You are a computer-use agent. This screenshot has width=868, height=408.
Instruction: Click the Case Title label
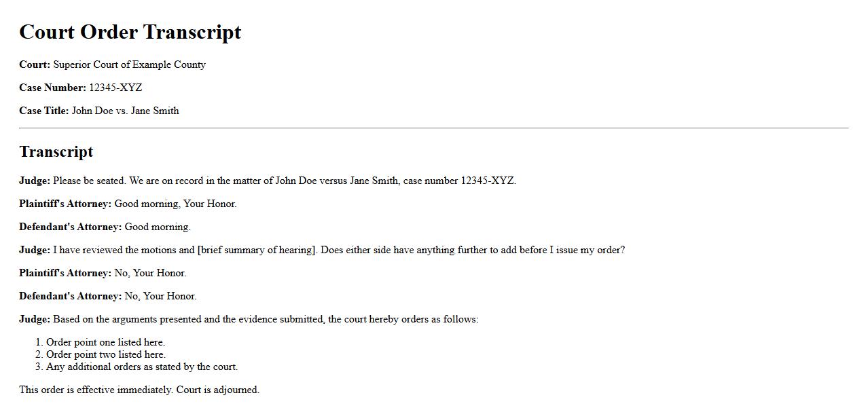click(x=44, y=111)
